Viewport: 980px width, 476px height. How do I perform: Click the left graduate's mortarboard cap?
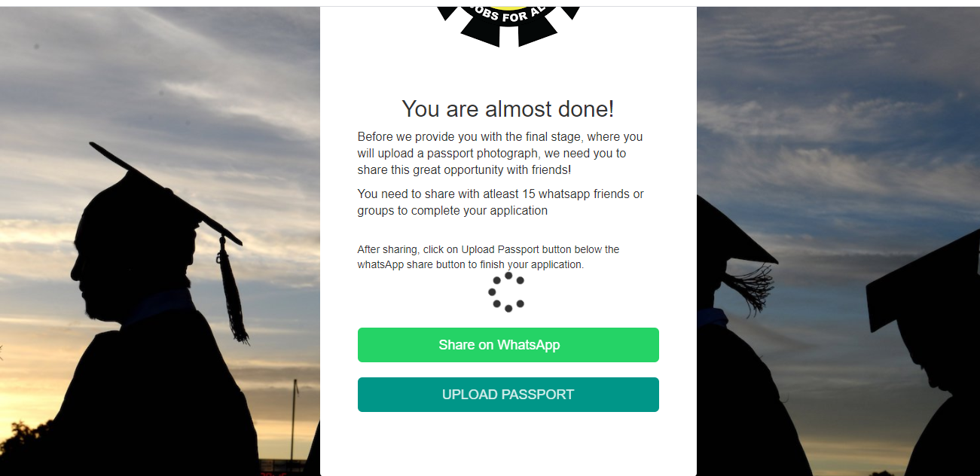[165, 194]
